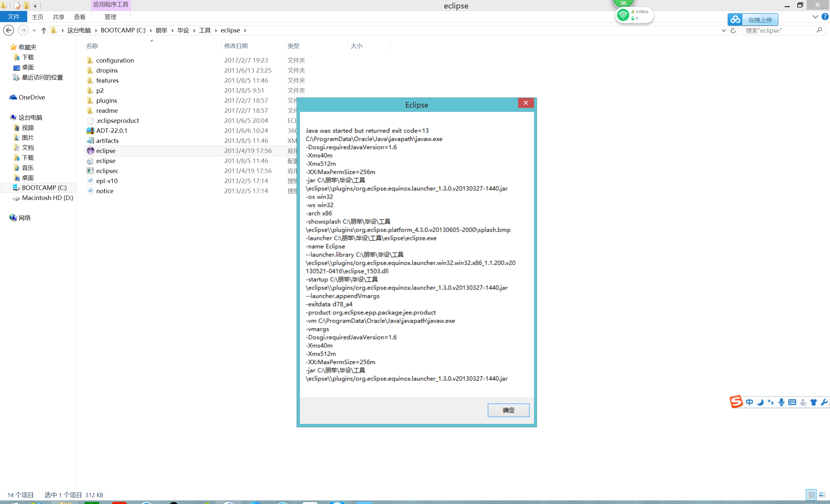Open the 查看 ribbon tab
Screen dimensions: 830x504
point(79,17)
